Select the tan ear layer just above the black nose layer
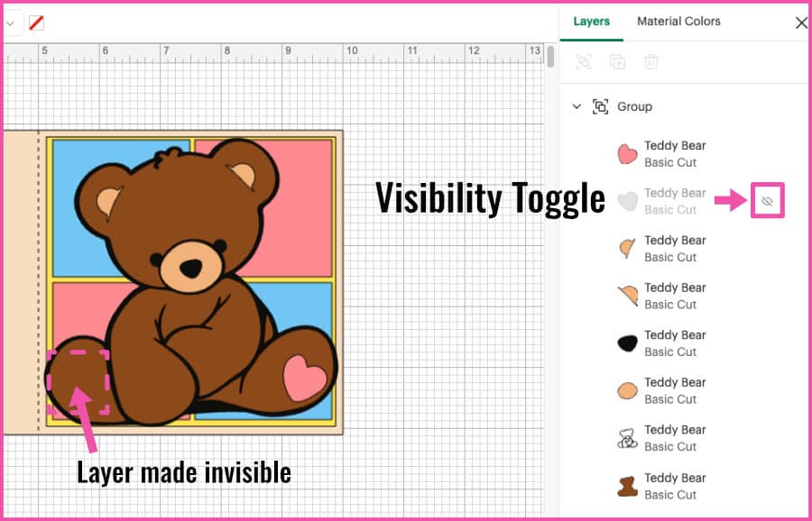Viewport: 812px width, 521px height. pos(684,296)
